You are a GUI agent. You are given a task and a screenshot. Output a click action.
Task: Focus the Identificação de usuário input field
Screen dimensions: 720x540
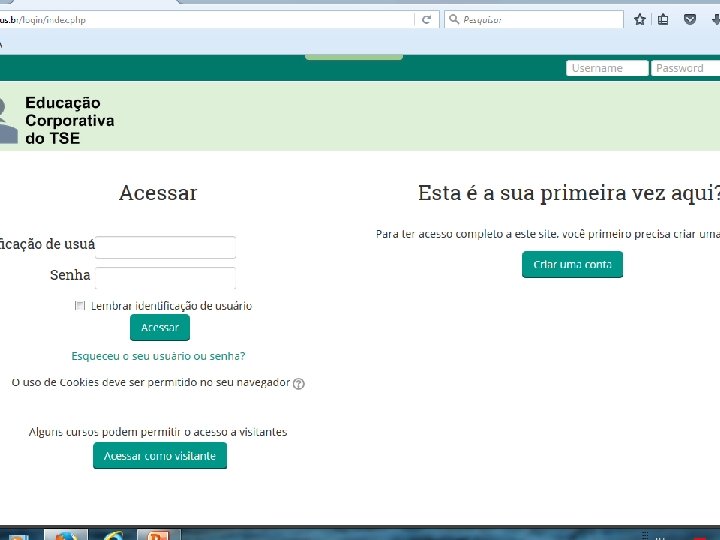coord(165,247)
